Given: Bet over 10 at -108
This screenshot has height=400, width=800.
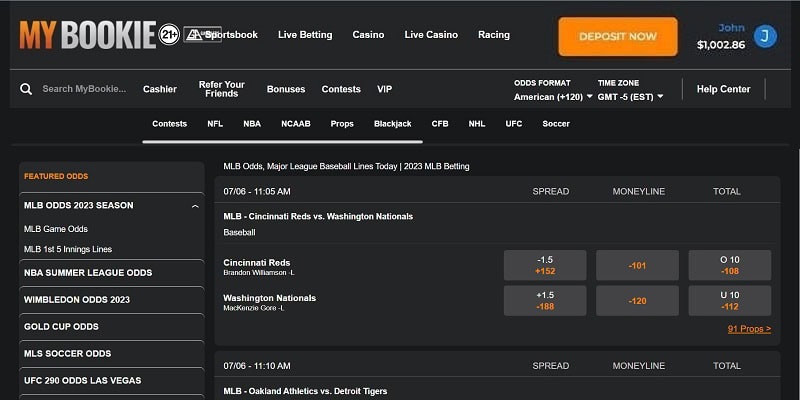Looking at the screenshot, I should [x=730, y=265].
